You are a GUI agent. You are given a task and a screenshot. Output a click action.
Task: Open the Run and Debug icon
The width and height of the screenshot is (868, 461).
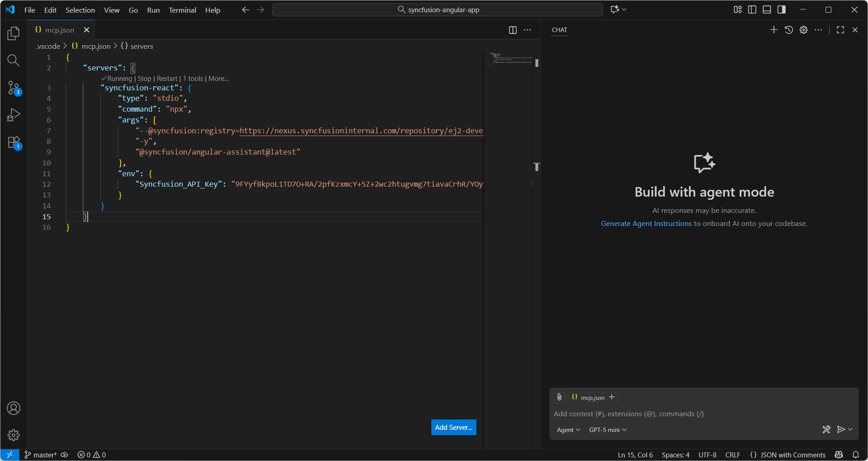14,115
